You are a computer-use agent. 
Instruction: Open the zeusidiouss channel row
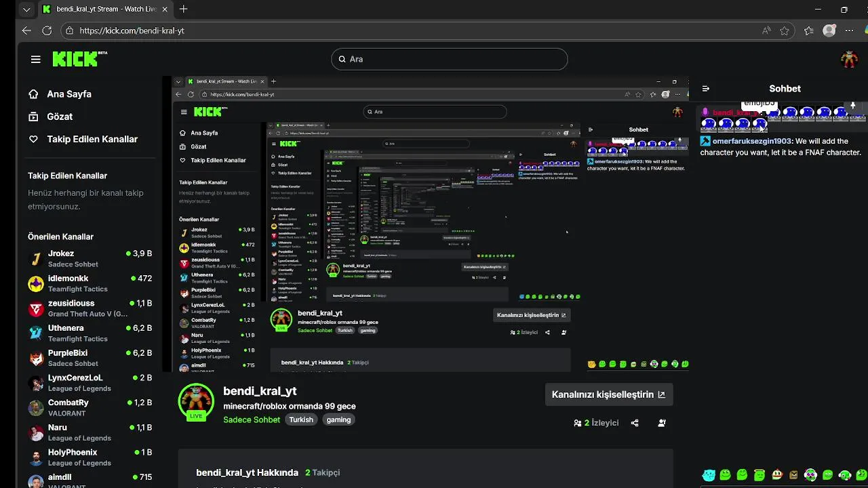(x=90, y=308)
